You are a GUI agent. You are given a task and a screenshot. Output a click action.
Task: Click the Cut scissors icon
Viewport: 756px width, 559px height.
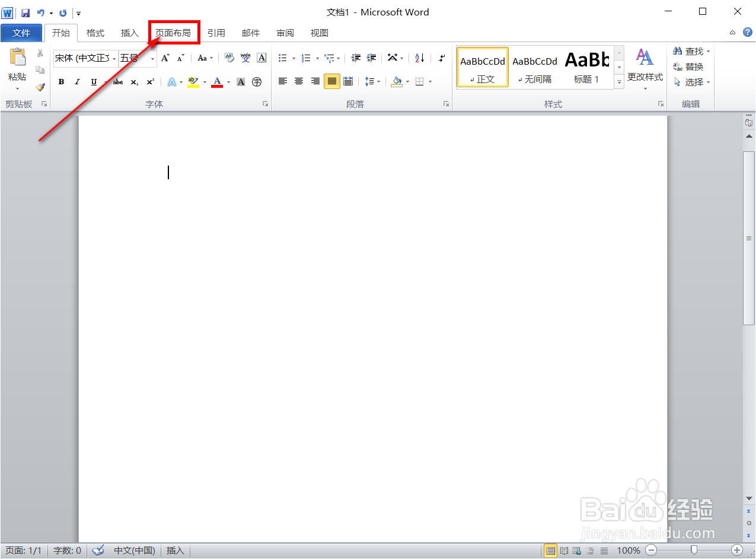[40, 53]
